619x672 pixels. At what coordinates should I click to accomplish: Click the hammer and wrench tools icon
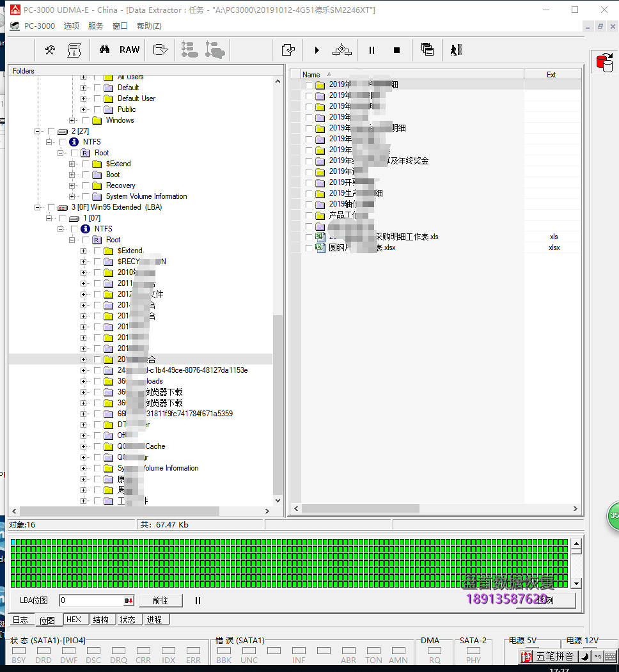pos(50,50)
